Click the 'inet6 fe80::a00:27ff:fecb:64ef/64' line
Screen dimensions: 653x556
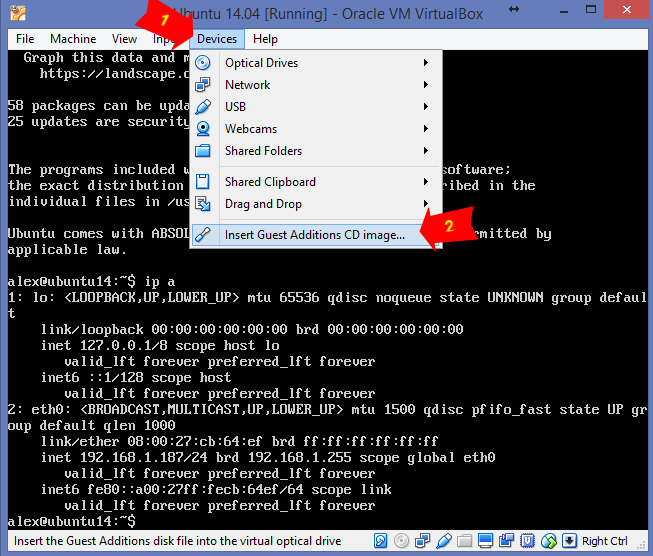click(216, 489)
